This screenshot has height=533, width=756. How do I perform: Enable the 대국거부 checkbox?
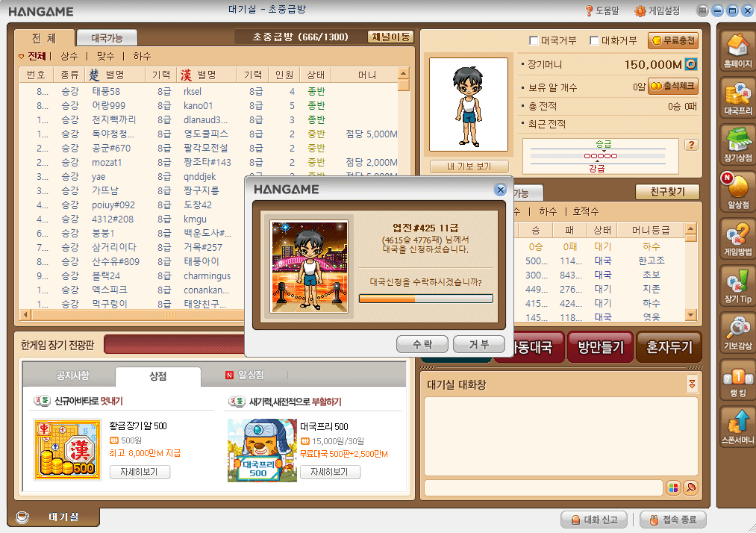pyautogui.click(x=534, y=40)
